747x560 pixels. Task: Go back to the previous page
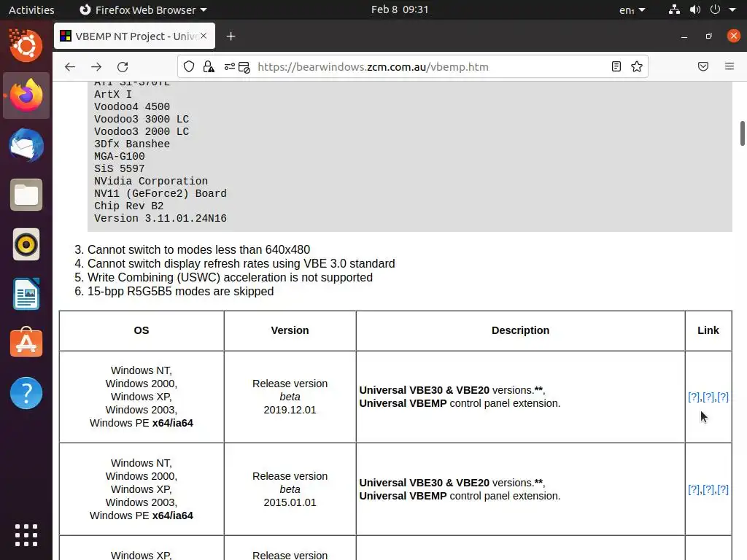coord(70,66)
